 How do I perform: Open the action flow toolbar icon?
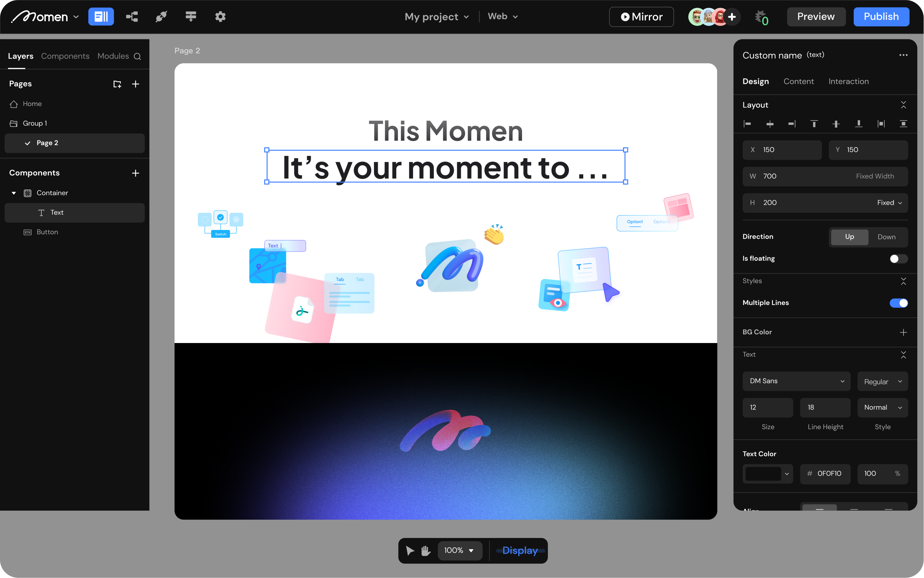pyautogui.click(x=191, y=16)
